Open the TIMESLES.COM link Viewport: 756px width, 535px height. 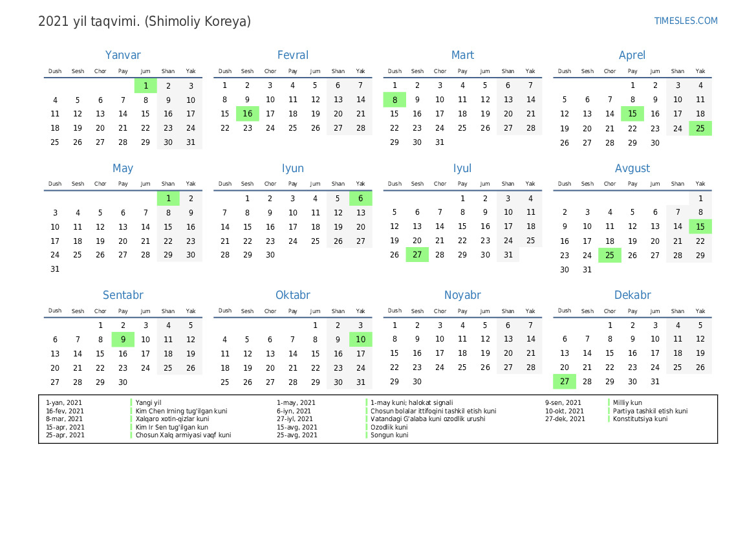[x=686, y=21]
